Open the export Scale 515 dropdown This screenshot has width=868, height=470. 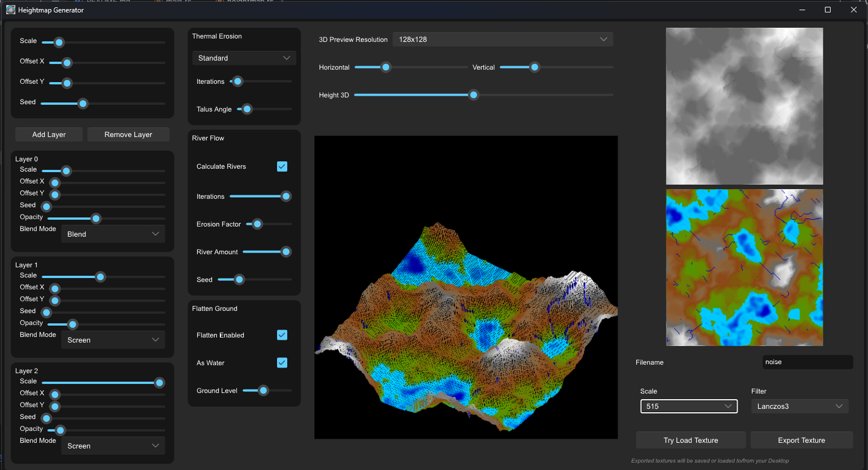tap(688, 407)
